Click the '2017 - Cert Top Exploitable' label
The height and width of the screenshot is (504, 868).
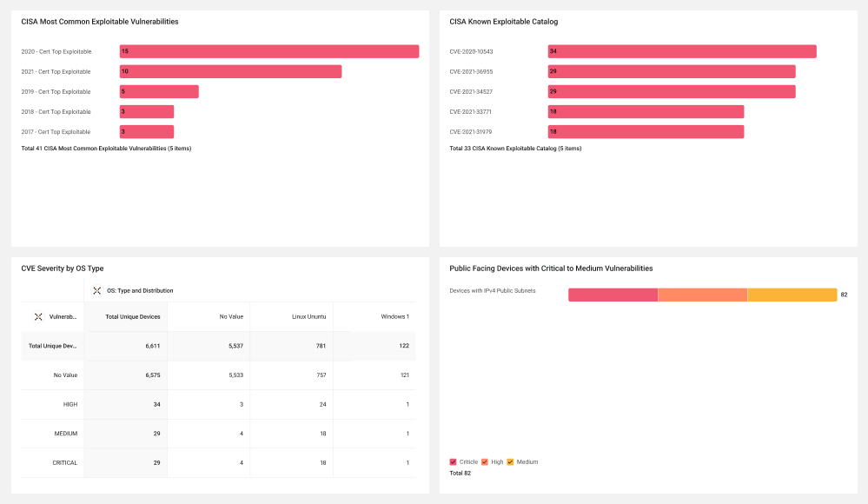coord(56,132)
